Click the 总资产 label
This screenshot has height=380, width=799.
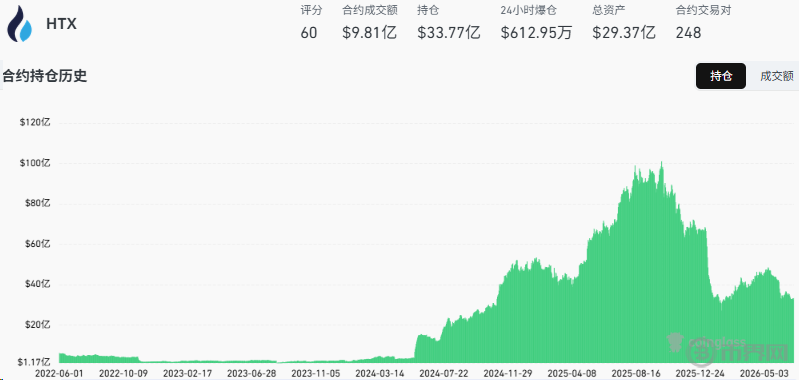[609, 10]
